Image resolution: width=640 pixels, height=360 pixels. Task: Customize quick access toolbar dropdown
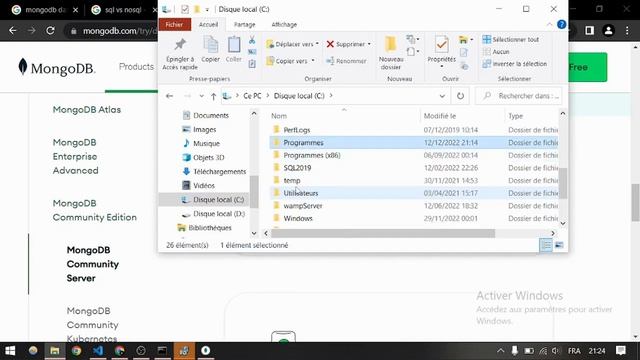[207, 9]
